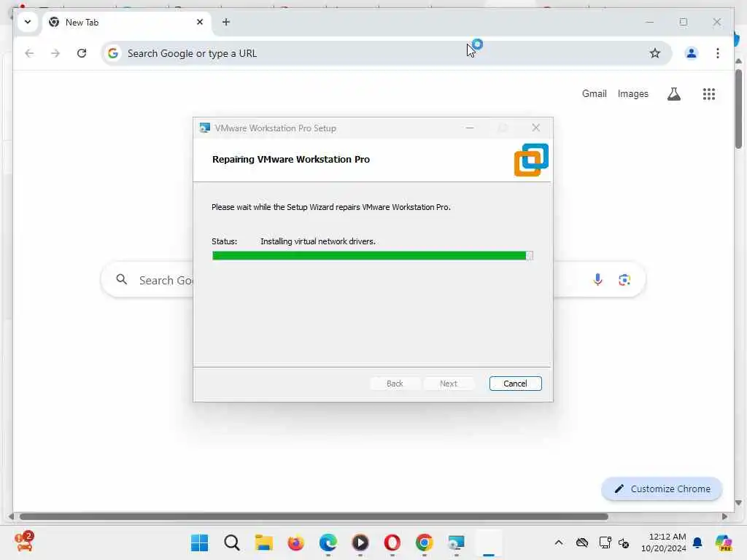The height and width of the screenshot is (560, 747).
Task: Open Search Labs flask icon
Action: (673, 94)
